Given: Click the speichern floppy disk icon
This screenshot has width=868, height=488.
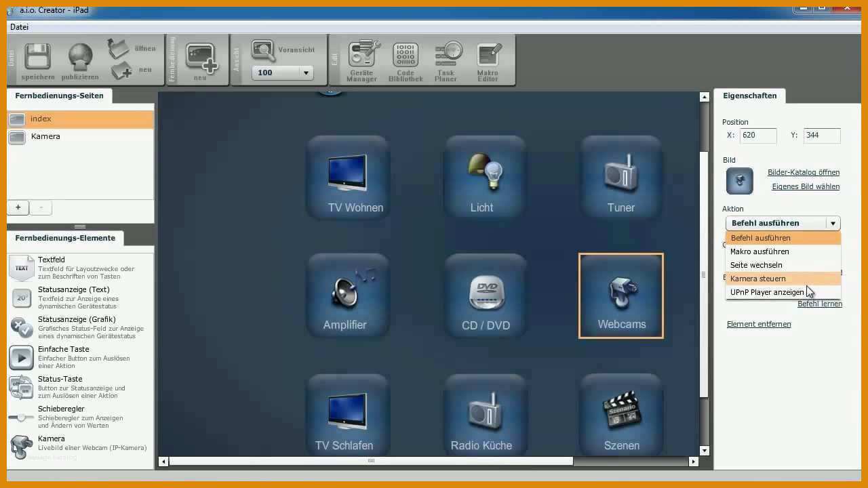Looking at the screenshot, I should [x=38, y=57].
